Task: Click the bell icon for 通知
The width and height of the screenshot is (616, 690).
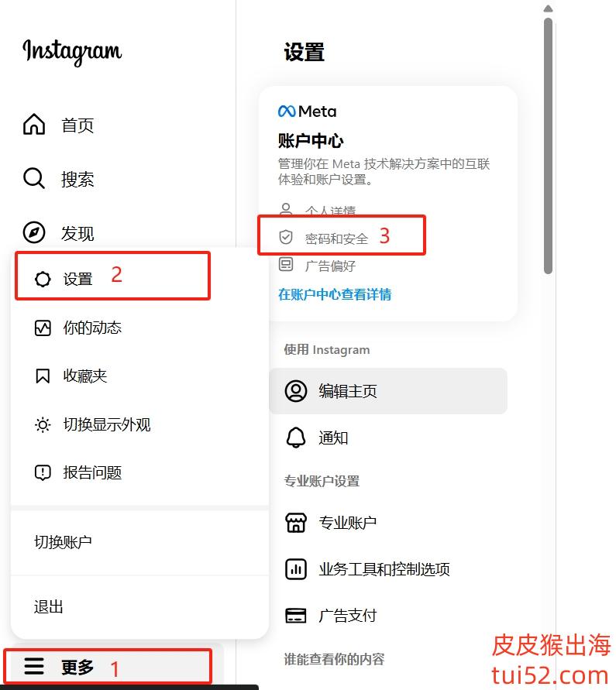Action: 296,438
